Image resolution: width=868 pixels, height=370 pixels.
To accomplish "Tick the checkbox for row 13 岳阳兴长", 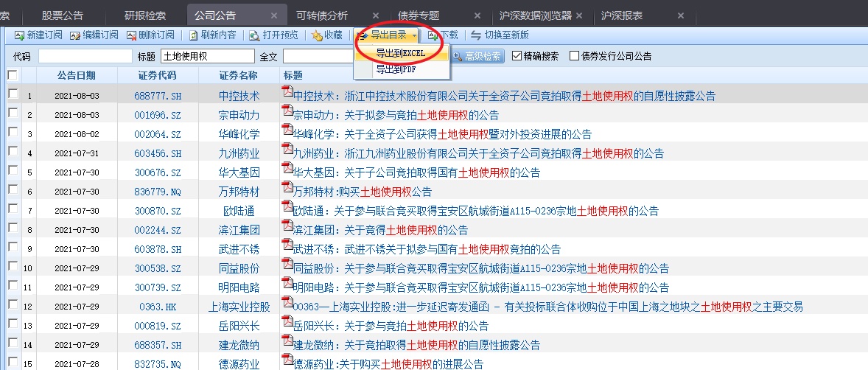I will click(x=13, y=324).
